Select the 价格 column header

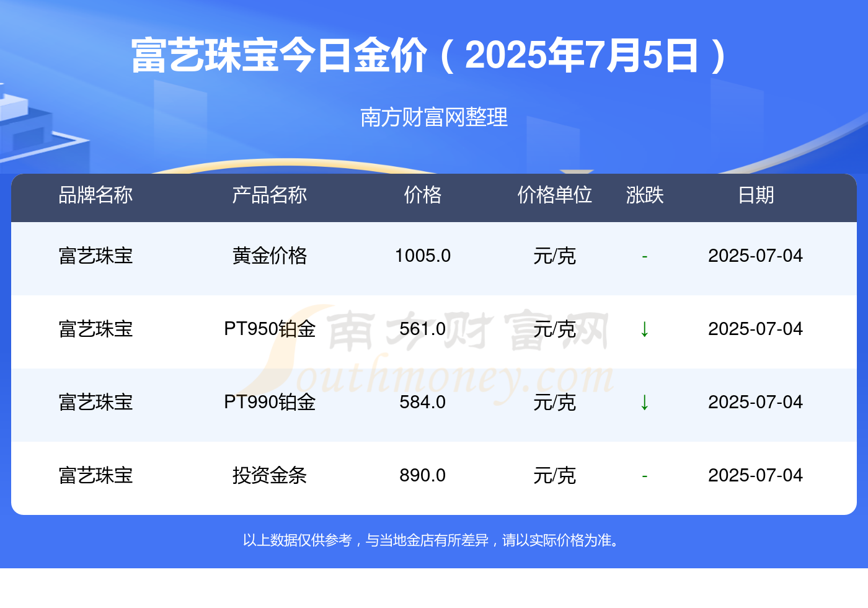423,195
